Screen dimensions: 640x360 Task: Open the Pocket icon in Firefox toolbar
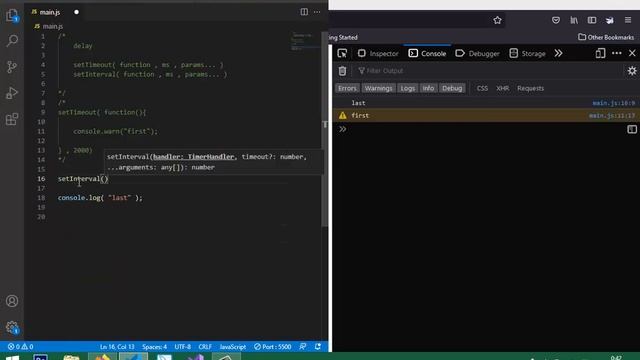(556, 20)
